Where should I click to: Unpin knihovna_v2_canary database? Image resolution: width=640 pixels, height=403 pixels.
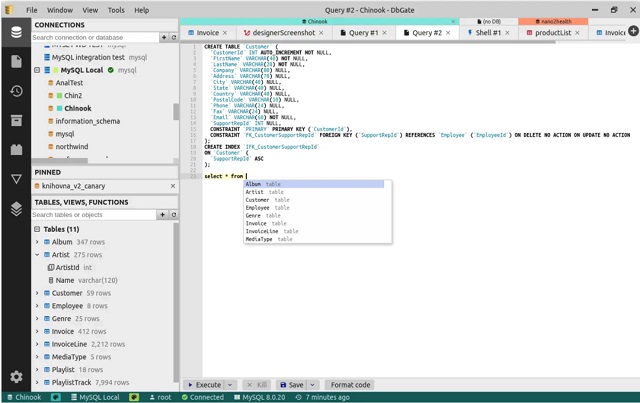tap(173, 186)
